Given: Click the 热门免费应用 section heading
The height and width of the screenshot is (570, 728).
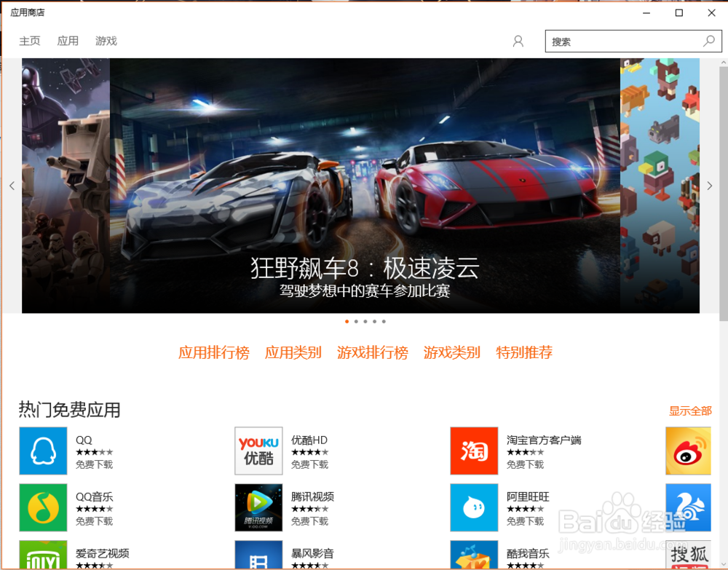Looking at the screenshot, I should coord(70,410).
